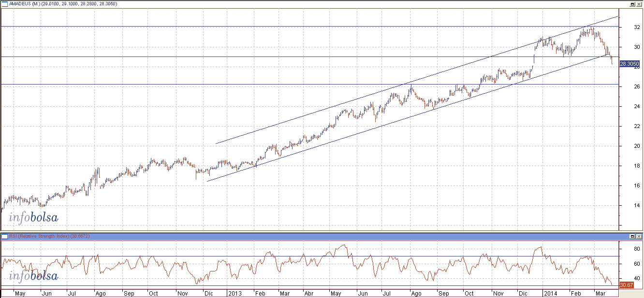Click the RSI panel window icon
644x298 pixels.
click(5, 236)
